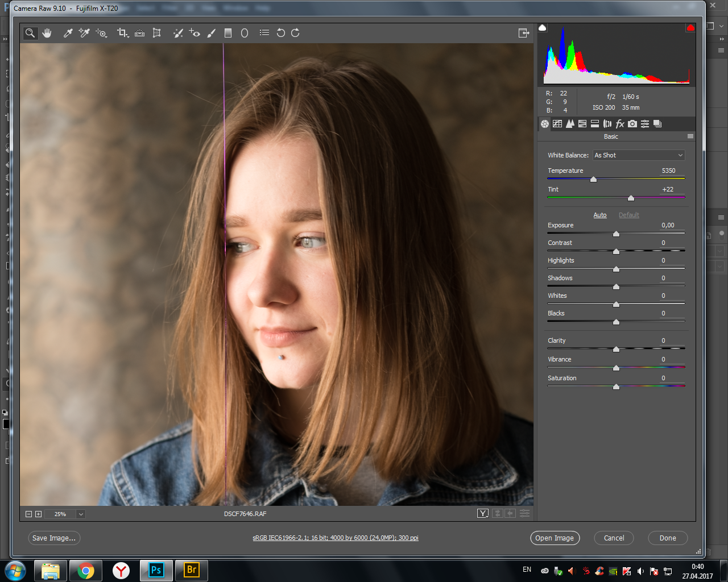Select the Adjustment Brush tool

click(212, 33)
